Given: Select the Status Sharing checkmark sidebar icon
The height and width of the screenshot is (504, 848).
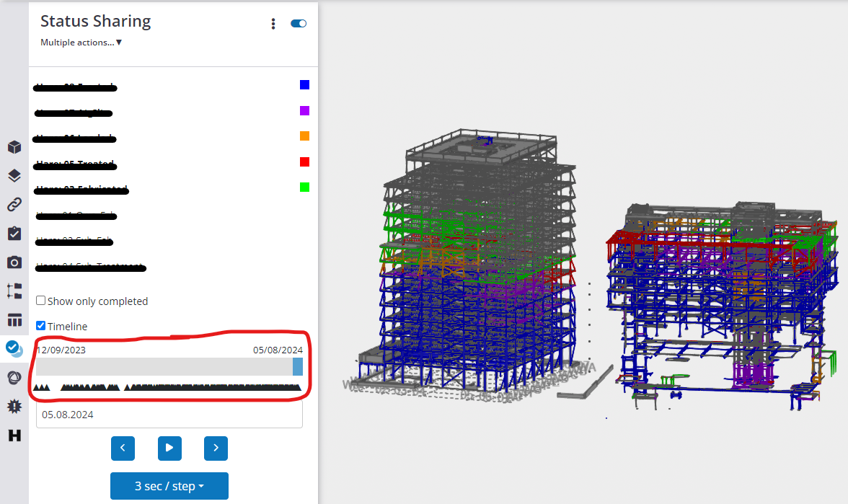Looking at the screenshot, I should [14, 348].
